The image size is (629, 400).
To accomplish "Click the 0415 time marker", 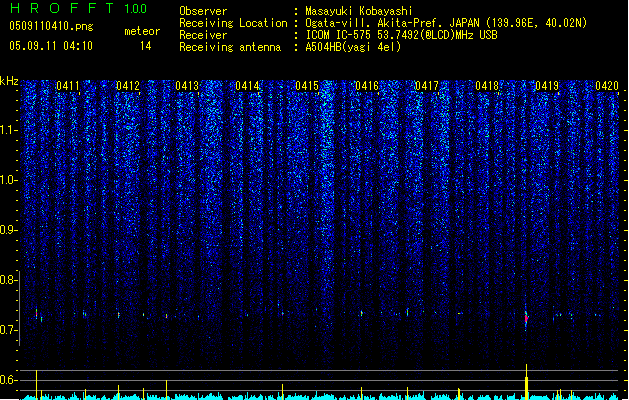I will pyautogui.click(x=307, y=86).
